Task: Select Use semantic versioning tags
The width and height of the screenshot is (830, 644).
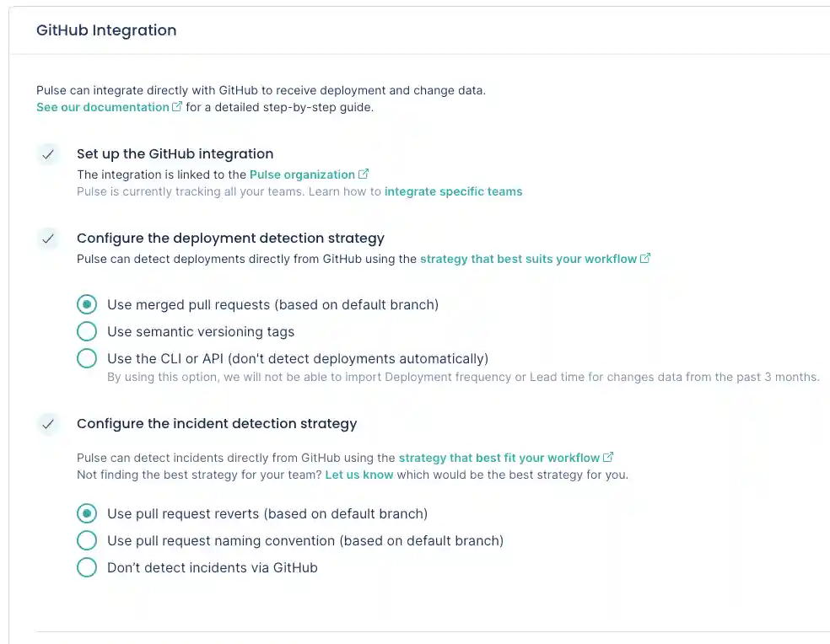Action: point(87,331)
